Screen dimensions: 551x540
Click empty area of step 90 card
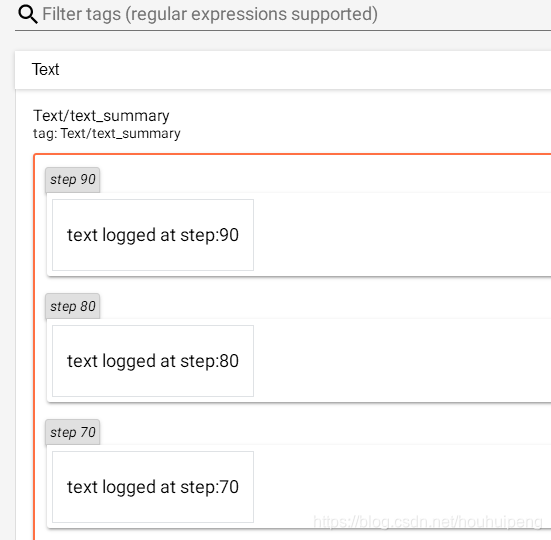pyautogui.click(x=401, y=235)
